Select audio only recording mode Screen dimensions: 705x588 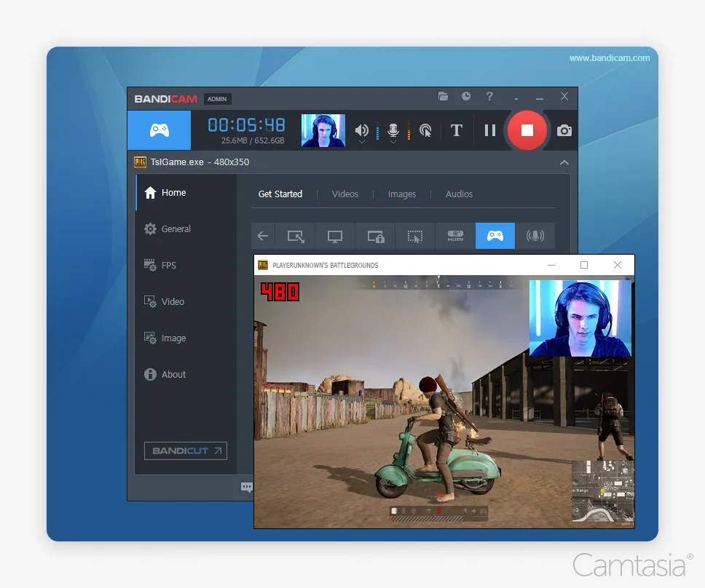point(535,236)
